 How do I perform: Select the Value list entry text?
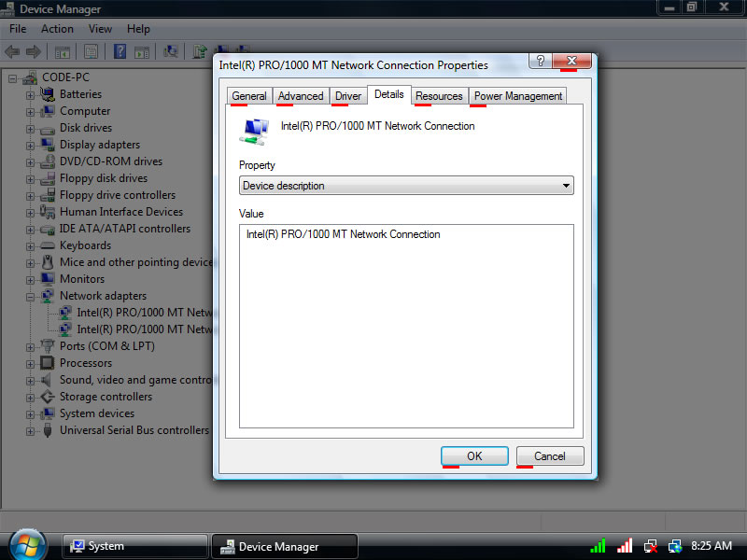coord(343,234)
